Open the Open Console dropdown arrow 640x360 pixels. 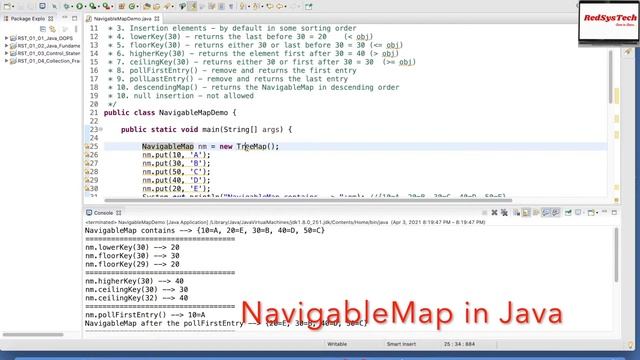tap(597, 213)
